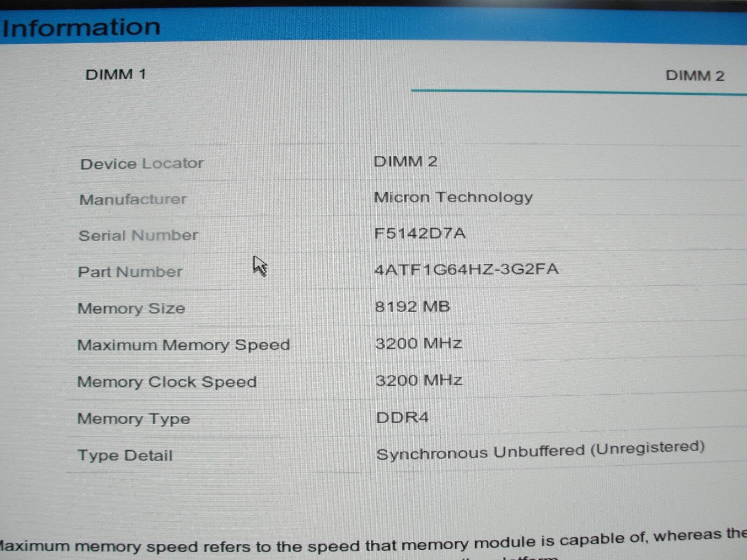Click the Synchronous Unbuffered (Unregistered) value
Image resolution: width=747 pixels, height=560 pixels.
click(540, 450)
